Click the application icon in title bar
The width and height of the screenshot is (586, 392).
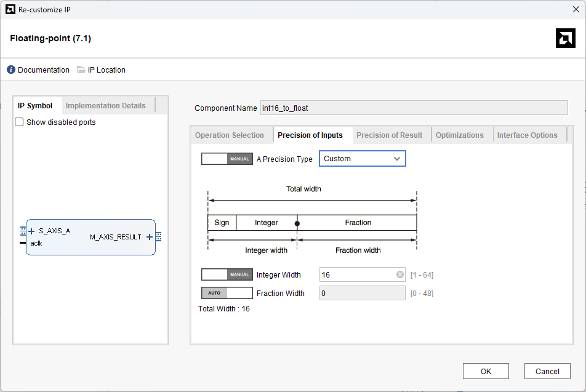coord(10,9)
